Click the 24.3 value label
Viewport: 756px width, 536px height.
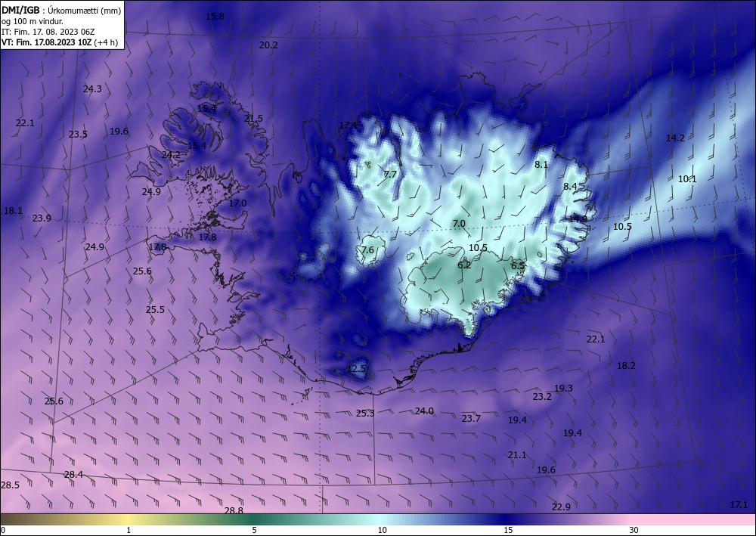(92, 88)
